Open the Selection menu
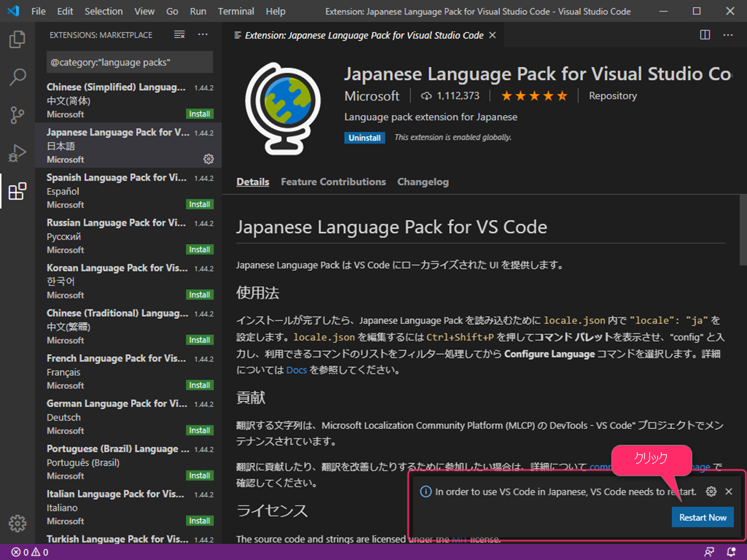This screenshot has width=747, height=560. (x=104, y=11)
